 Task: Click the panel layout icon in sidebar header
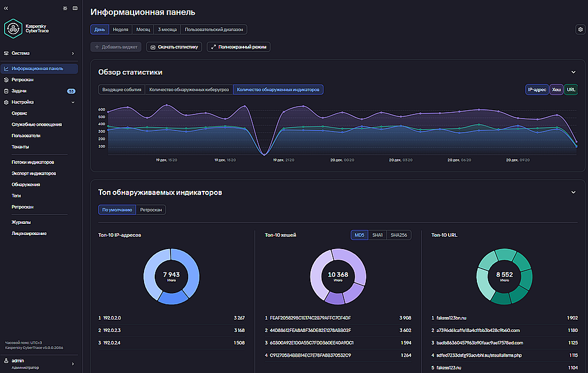(75, 8)
